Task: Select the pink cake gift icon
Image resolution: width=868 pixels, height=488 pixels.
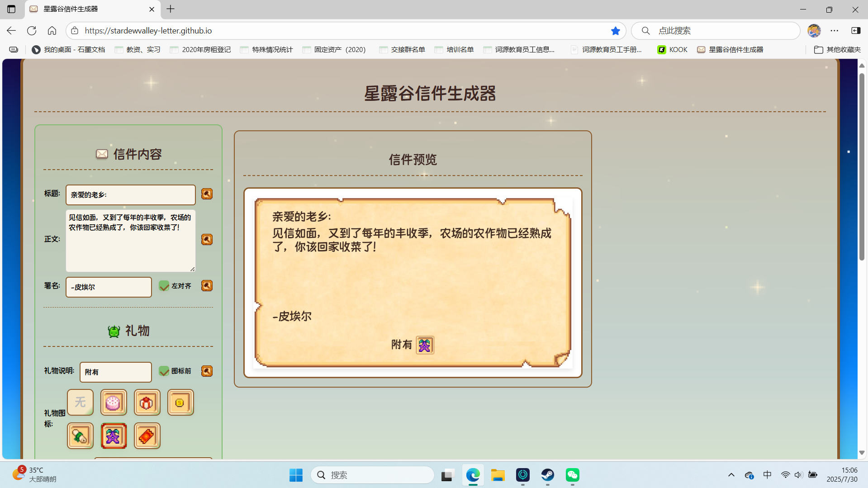Action: [114, 402]
